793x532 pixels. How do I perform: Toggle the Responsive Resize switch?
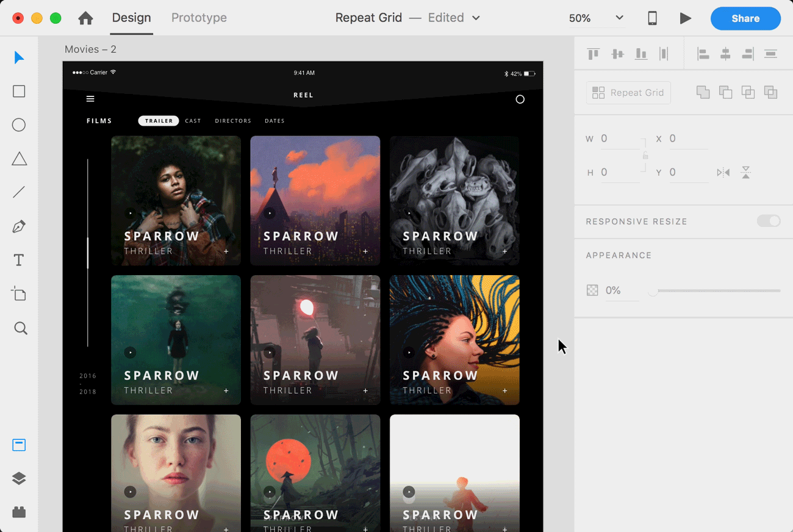click(769, 221)
